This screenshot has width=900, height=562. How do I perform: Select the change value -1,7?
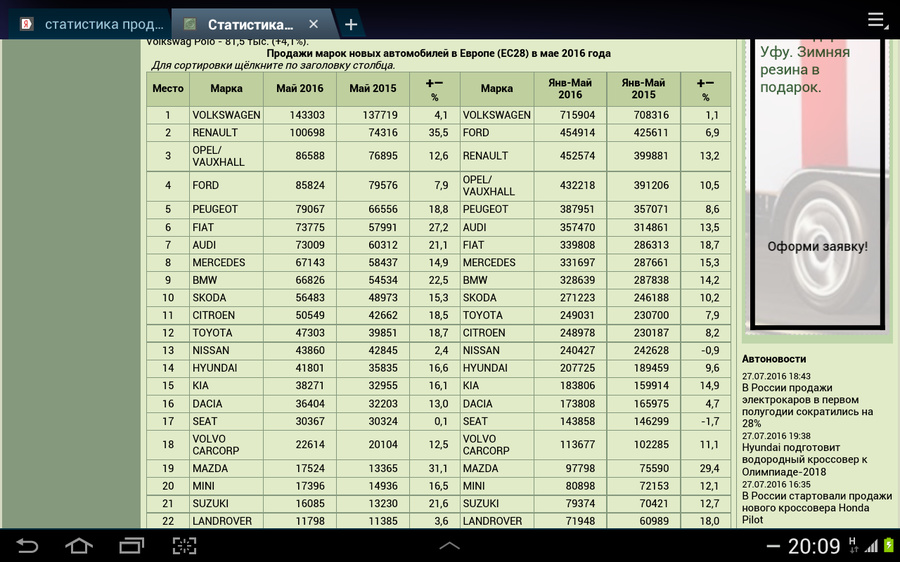click(710, 421)
